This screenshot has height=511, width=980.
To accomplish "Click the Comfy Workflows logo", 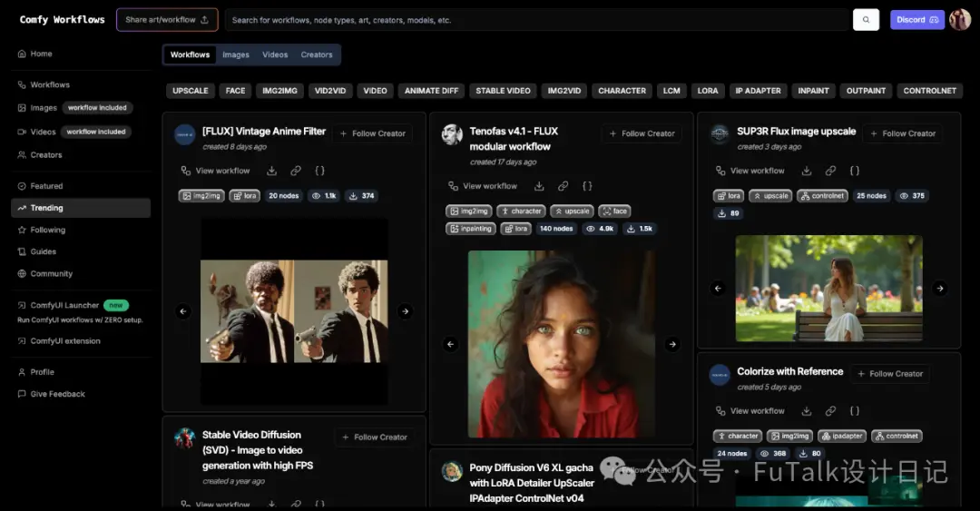I will [x=62, y=19].
